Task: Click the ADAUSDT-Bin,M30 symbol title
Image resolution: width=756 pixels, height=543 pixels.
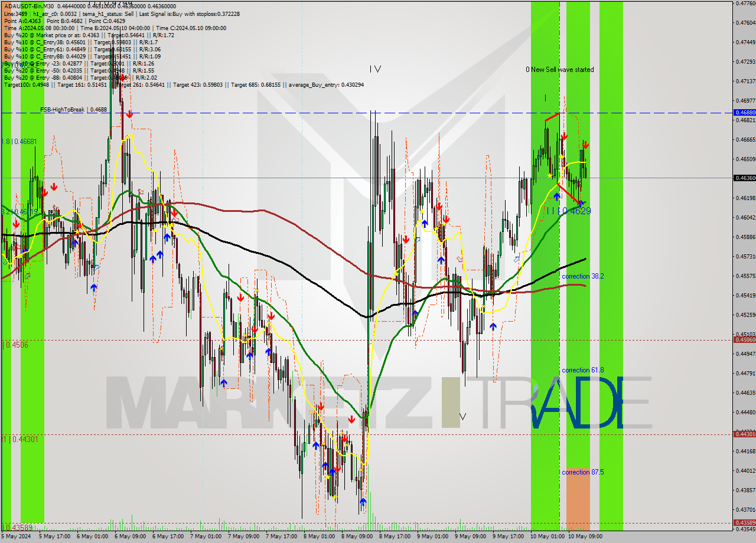Action: pyautogui.click(x=28, y=5)
